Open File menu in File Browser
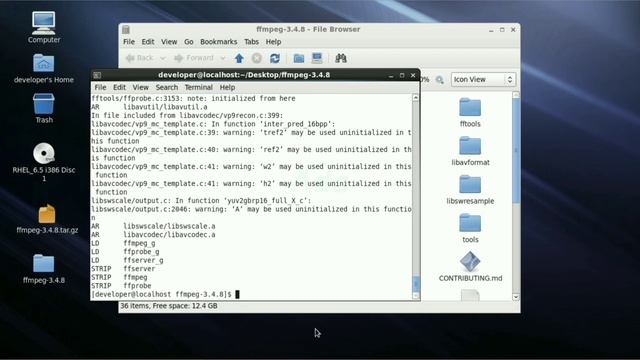Image resolution: width=640 pixels, height=360 pixels. (x=129, y=42)
